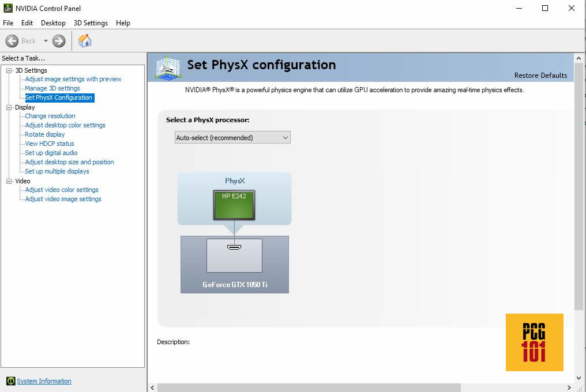The width and height of the screenshot is (586, 392).
Task: Click the vertical scrollbar down arrow
Action: click(x=579, y=378)
